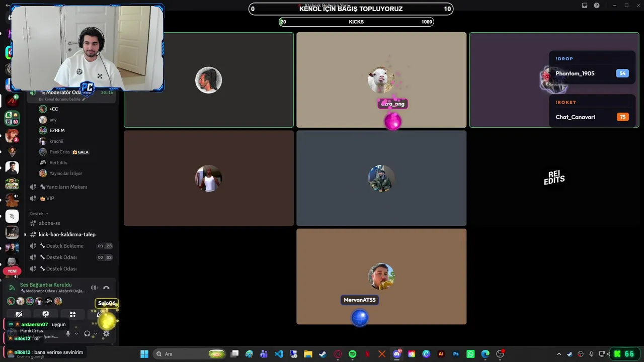Focus the MervanATSS video tile

381,277
